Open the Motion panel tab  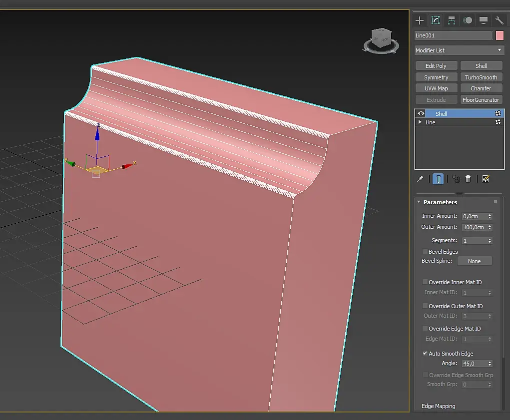(x=468, y=20)
